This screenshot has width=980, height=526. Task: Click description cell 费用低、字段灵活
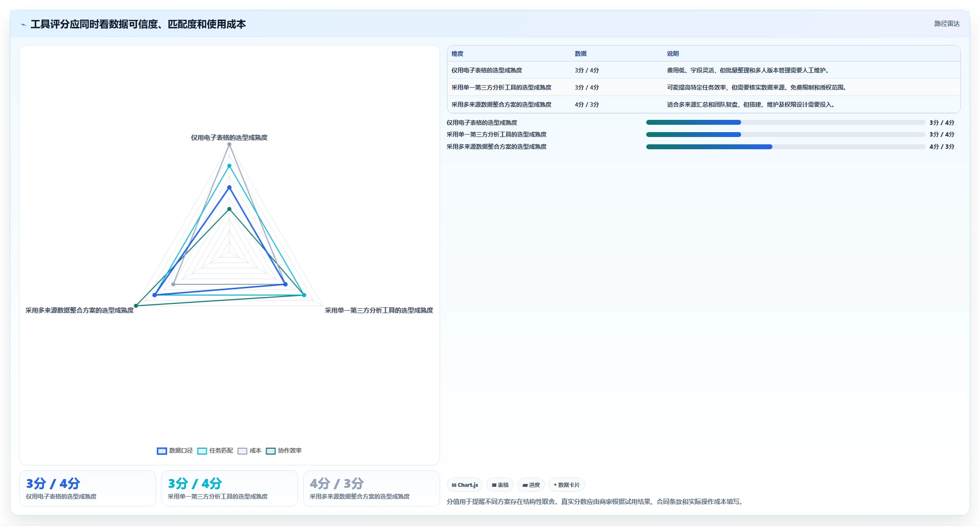coord(748,70)
